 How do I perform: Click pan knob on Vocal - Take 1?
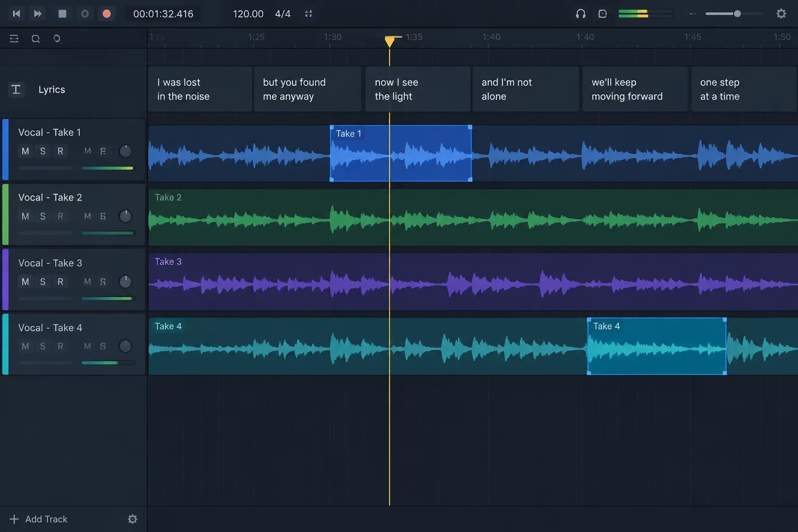(x=125, y=151)
